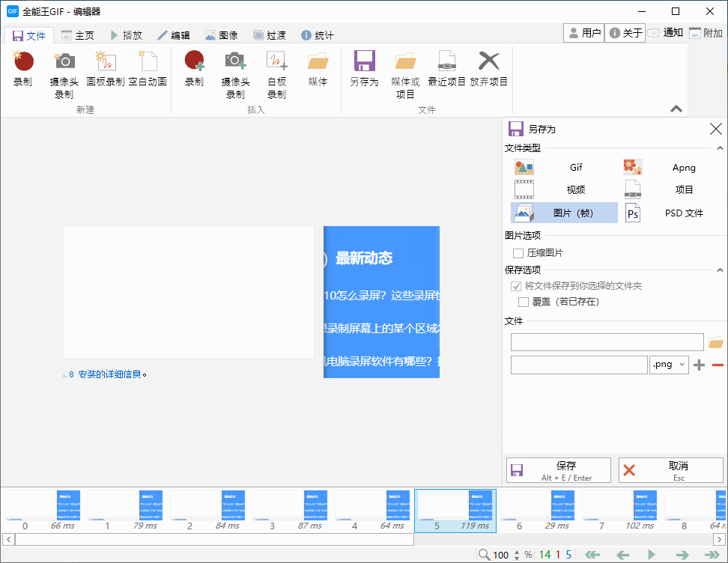Click the red minus icon beside .png
The width and height of the screenshot is (728, 563).
tap(718, 365)
